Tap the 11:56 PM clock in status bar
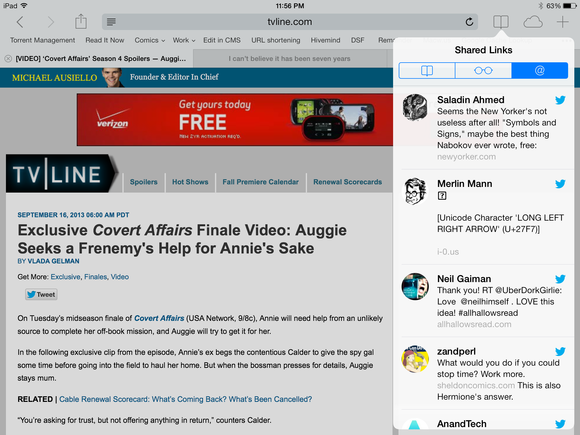Screen dimensions: 580x435 (x=290, y=6)
